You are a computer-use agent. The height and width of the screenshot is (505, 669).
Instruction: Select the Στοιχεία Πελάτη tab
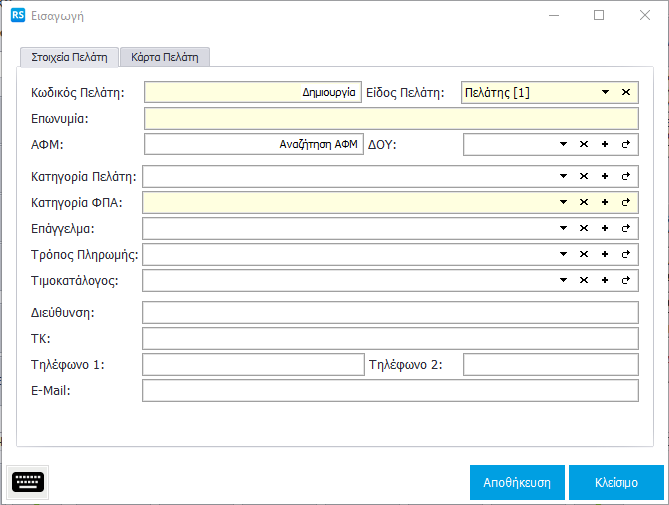click(69, 57)
